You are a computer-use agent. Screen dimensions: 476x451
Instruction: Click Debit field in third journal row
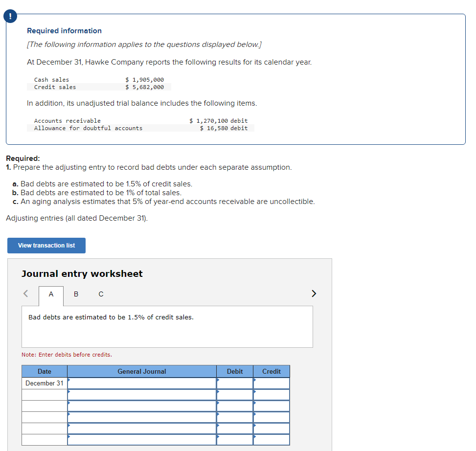(235, 406)
